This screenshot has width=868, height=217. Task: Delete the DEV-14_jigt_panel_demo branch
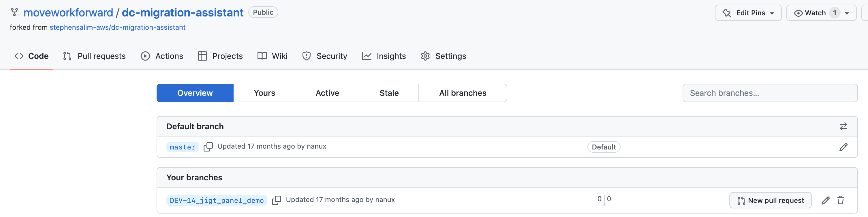coord(840,201)
